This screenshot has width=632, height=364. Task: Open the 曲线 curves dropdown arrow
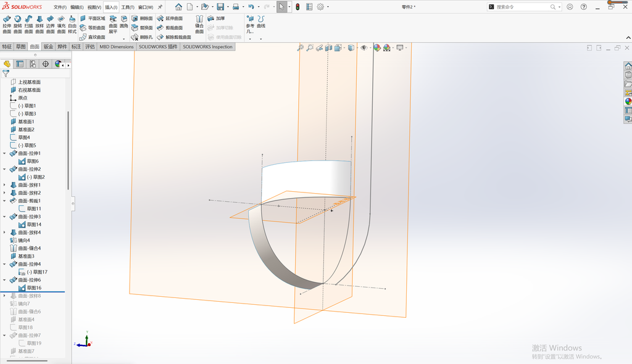261,39
